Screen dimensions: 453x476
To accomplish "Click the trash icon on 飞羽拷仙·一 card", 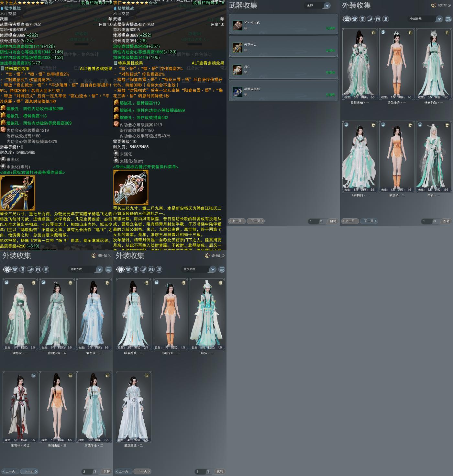I will pyautogui.click(x=373, y=125).
